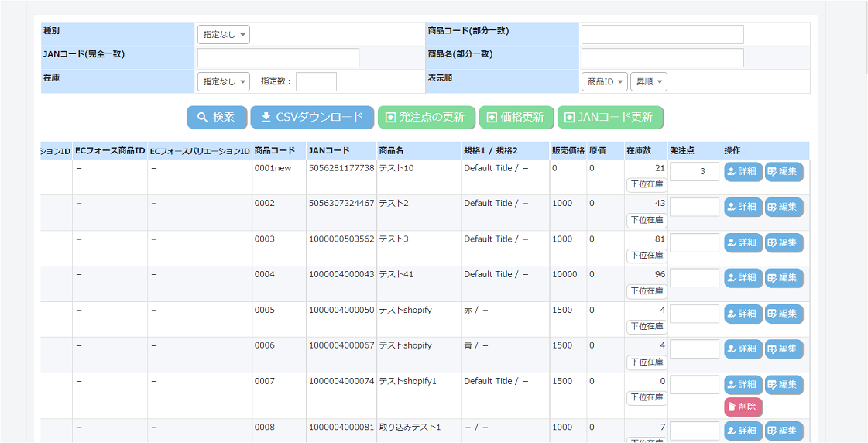Screen dimensions: 868x443
Task: Click product name テストshopify1
Action: pyautogui.click(x=408, y=381)
